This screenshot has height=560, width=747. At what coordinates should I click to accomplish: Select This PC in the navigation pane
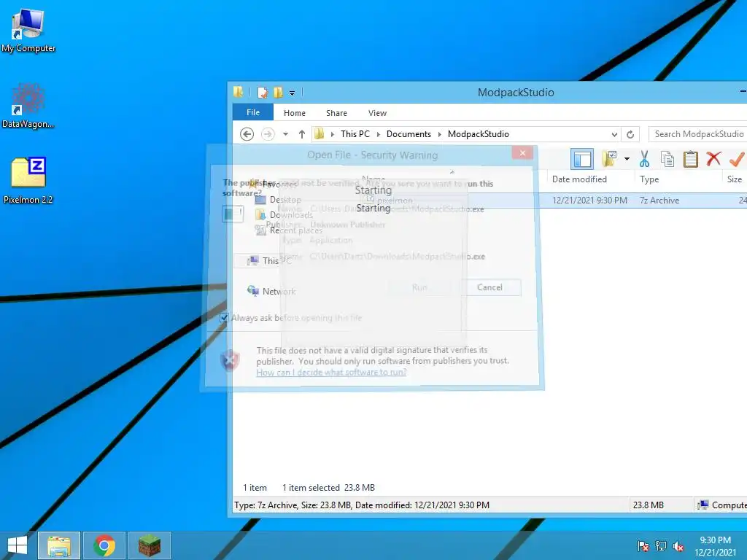pos(269,260)
